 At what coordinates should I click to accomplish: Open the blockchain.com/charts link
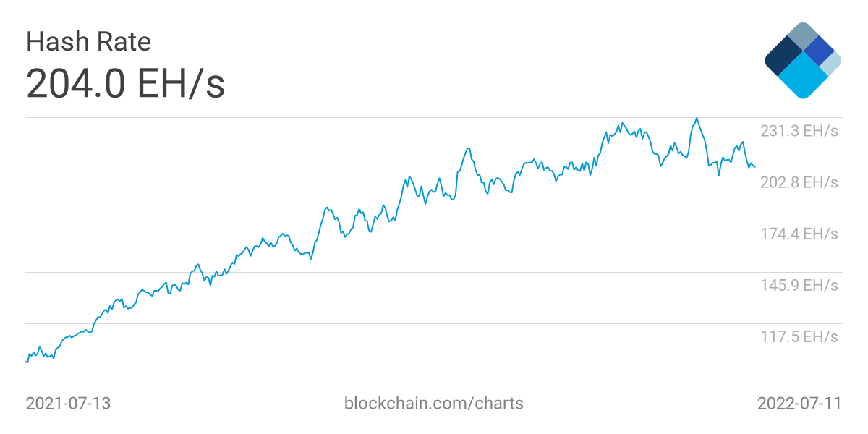coord(434,403)
